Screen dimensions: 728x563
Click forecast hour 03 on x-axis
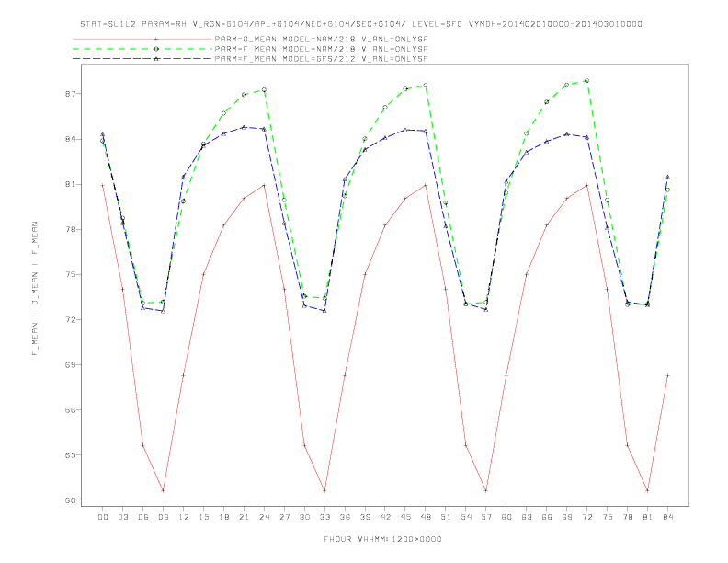point(123,517)
